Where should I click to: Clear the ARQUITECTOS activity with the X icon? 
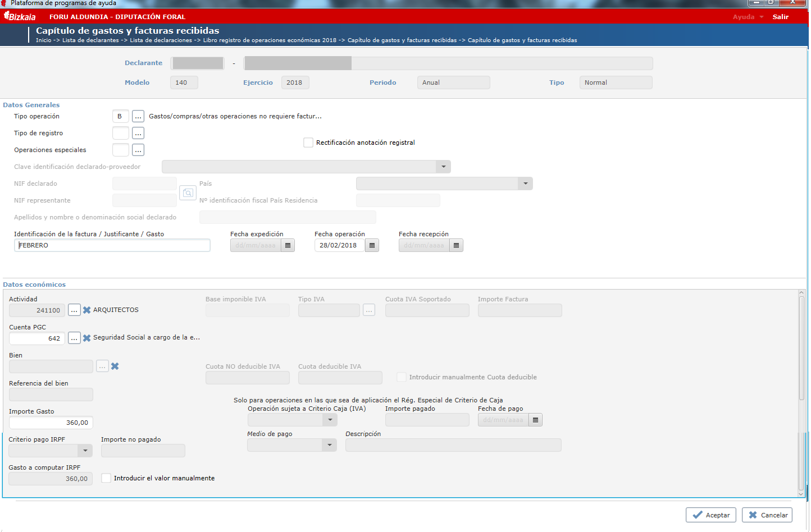click(x=87, y=310)
